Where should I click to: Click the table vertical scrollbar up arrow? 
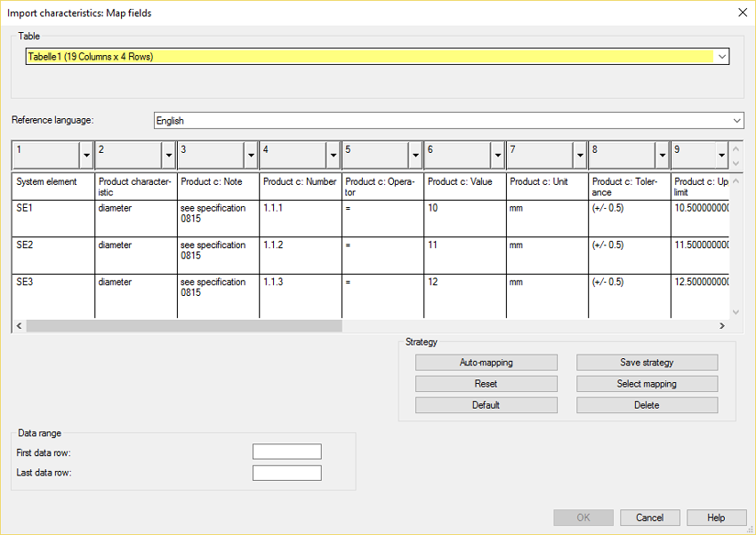736,181
